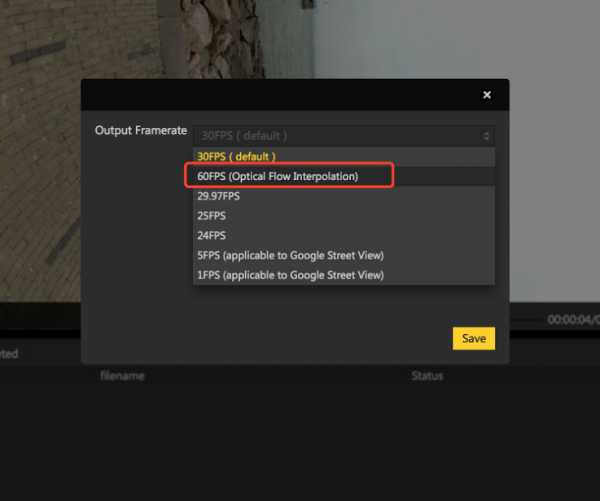Pick 25FPS from the list
Image resolution: width=600 pixels, height=501 pixels.
click(x=211, y=216)
